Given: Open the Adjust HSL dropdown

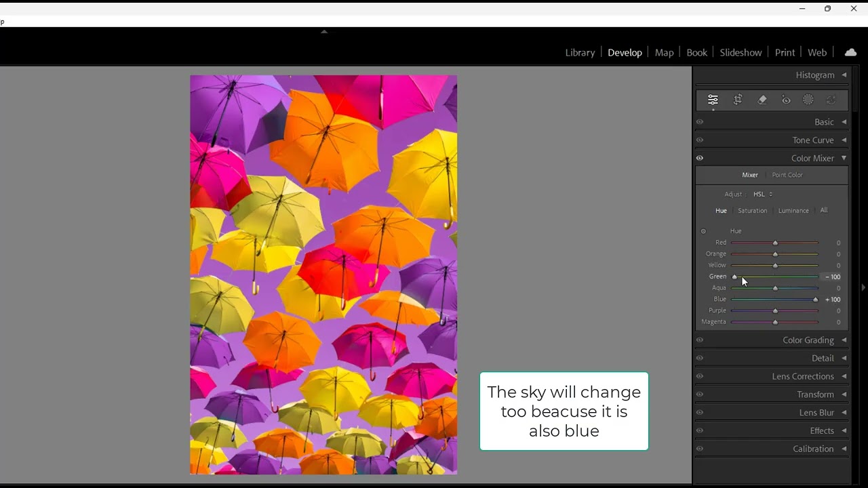Looking at the screenshot, I should (x=763, y=194).
